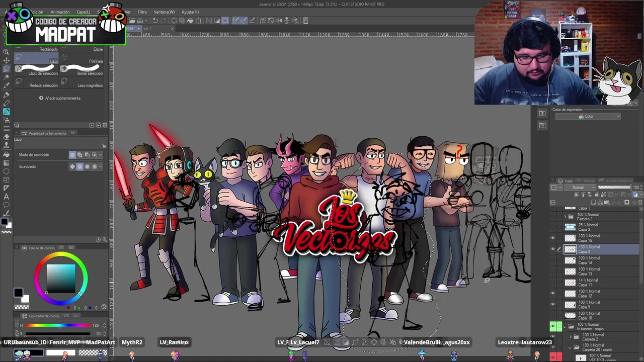Viewport: 644px width, 362px height.
Task: Open the Capa(L) menu
Action: click(x=83, y=12)
